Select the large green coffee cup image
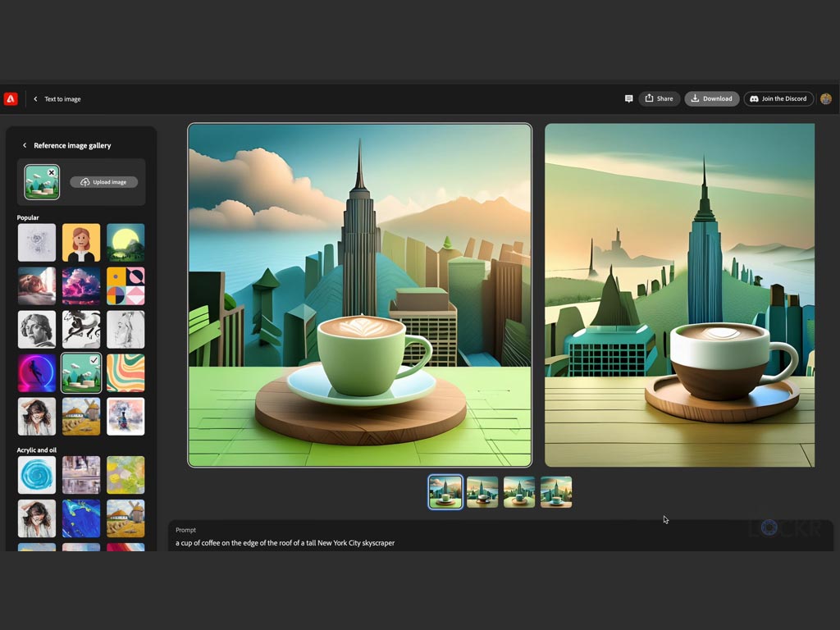 click(359, 295)
